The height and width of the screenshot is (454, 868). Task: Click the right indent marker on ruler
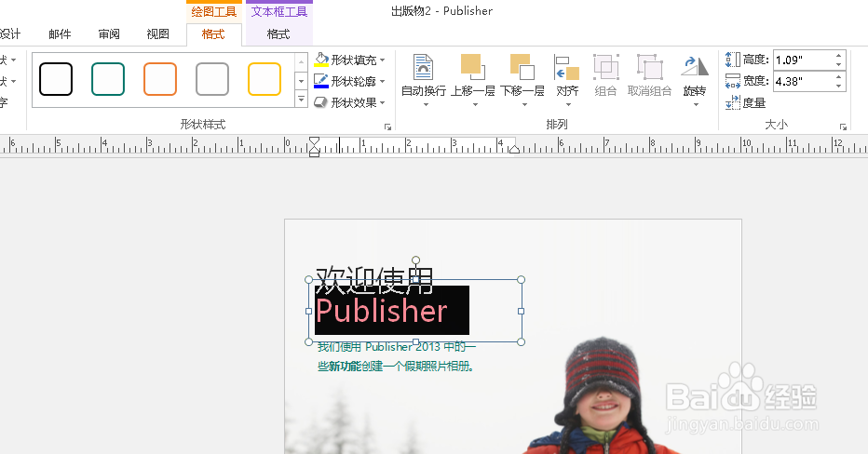pyautogui.click(x=514, y=149)
